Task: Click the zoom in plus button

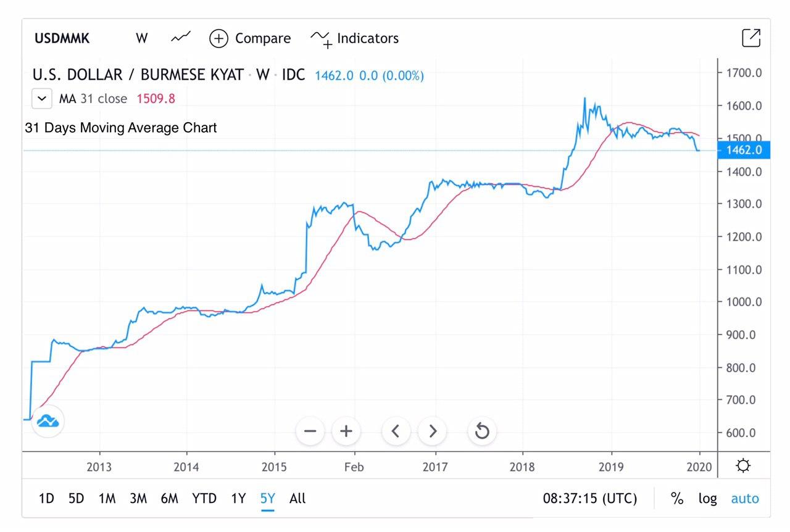Action: [346, 431]
